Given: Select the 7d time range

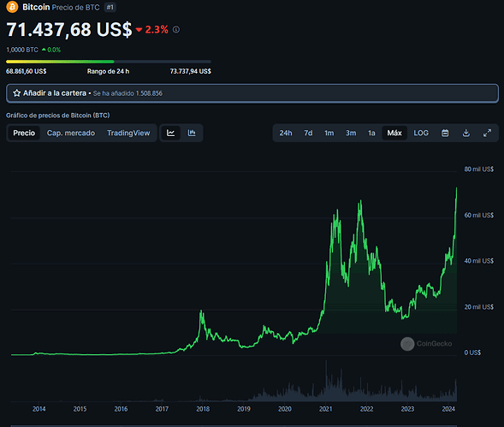Looking at the screenshot, I should click(308, 133).
